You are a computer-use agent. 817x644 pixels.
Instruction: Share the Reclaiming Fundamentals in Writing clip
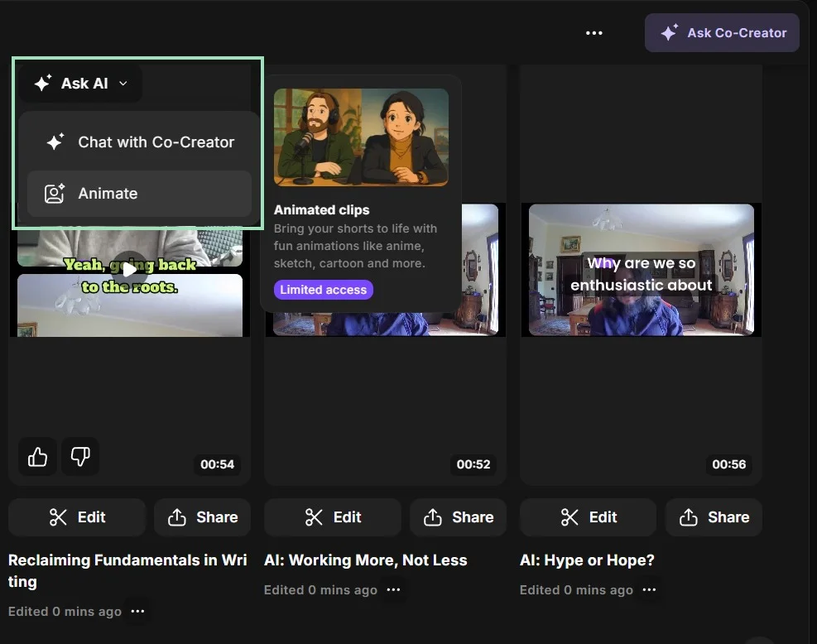[x=202, y=517]
